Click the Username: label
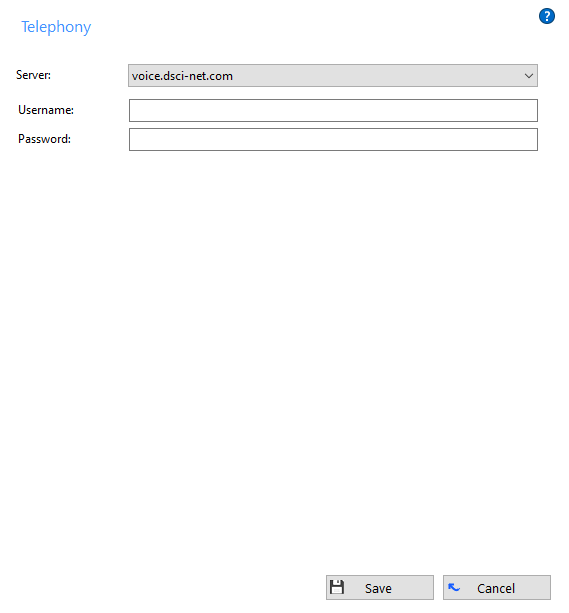 [46, 110]
